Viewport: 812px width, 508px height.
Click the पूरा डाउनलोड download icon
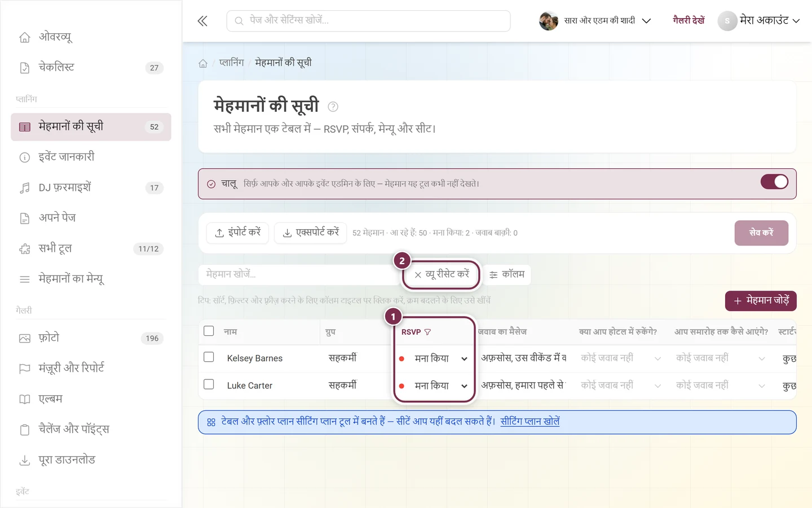tap(25, 460)
